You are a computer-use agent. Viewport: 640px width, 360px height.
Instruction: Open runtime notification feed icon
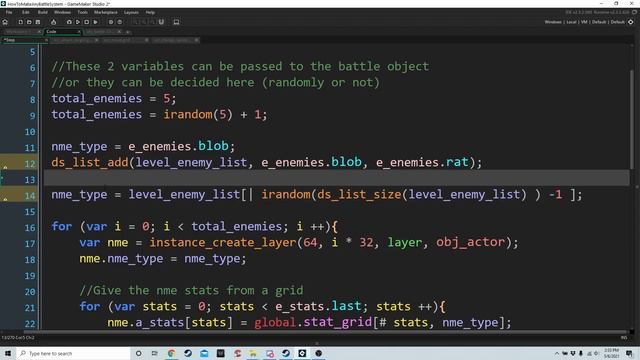(635, 12)
